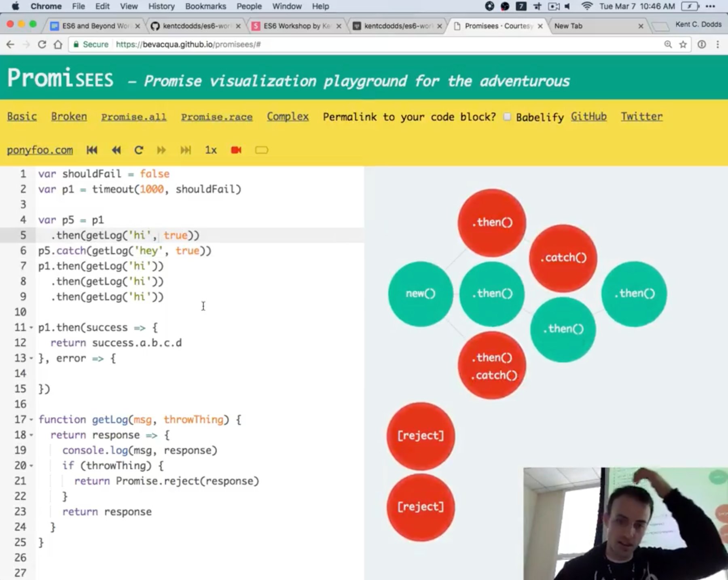Skip to end of promise animation
This screenshot has height=580, width=728.
[x=186, y=150]
